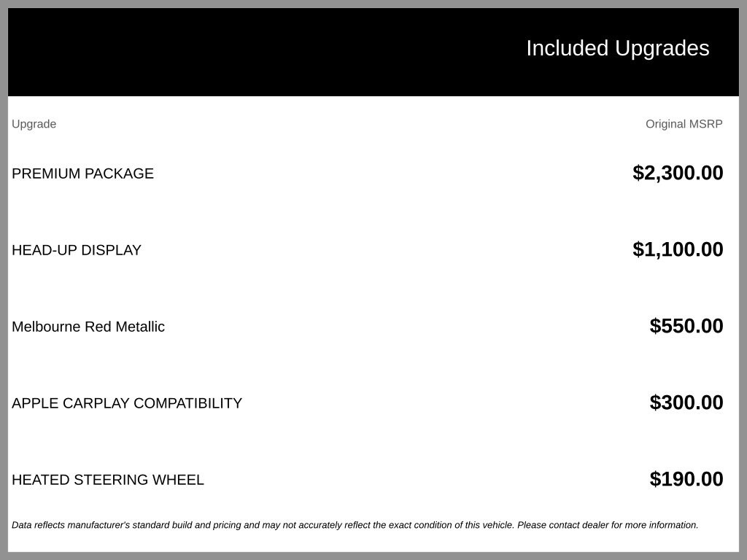Click the data disclaimer footnote text
This screenshot has width=747, height=560.
click(x=355, y=525)
